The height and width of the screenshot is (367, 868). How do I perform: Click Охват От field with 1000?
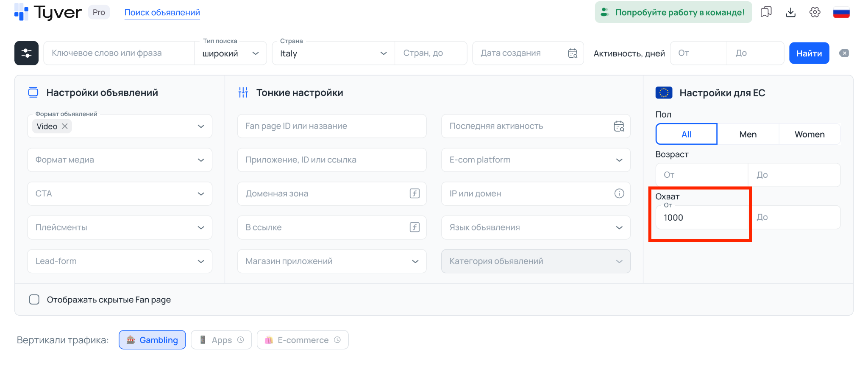(x=702, y=217)
